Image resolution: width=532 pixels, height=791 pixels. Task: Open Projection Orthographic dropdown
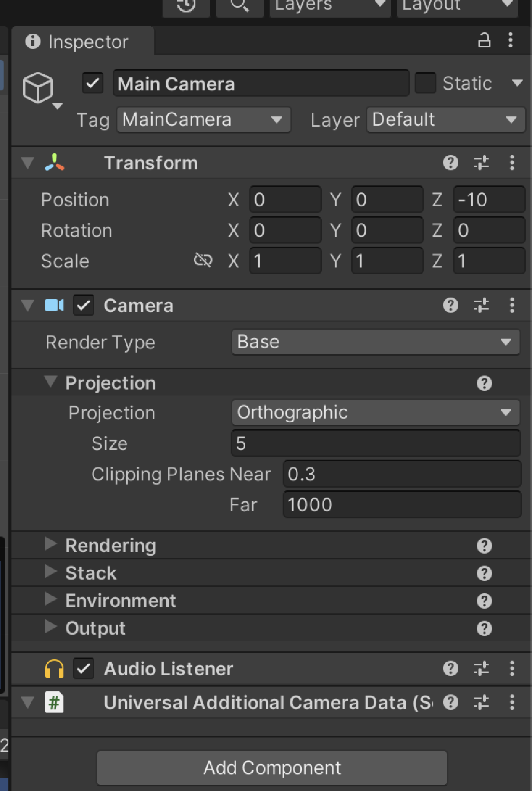coord(376,413)
